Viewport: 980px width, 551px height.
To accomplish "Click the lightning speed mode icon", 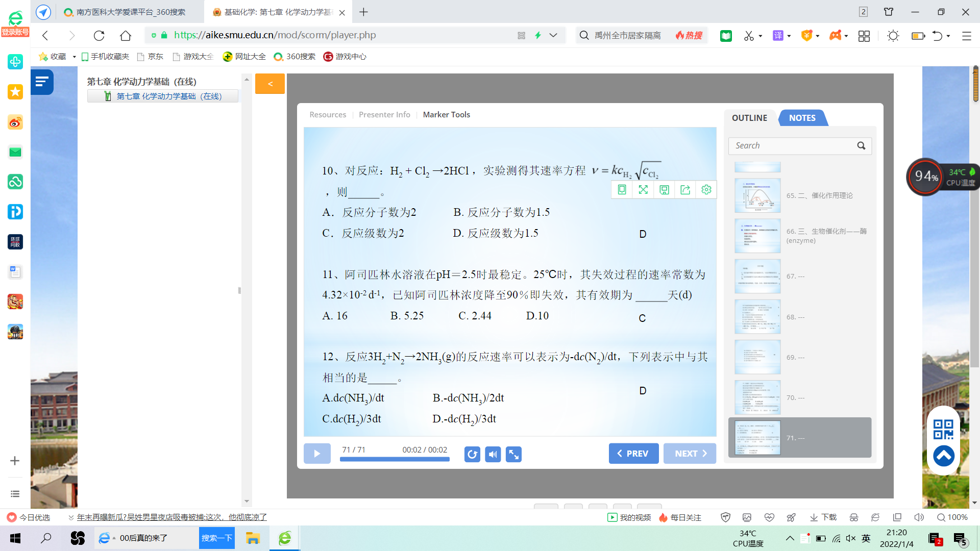I will [537, 35].
